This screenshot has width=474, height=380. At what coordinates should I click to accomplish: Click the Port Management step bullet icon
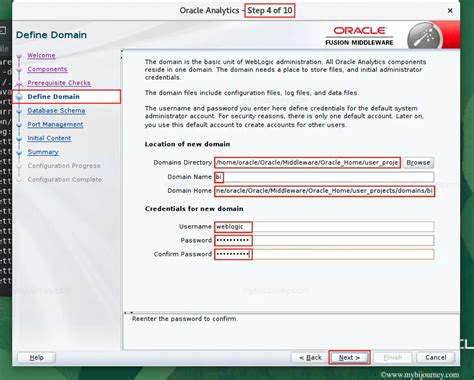(x=19, y=125)
